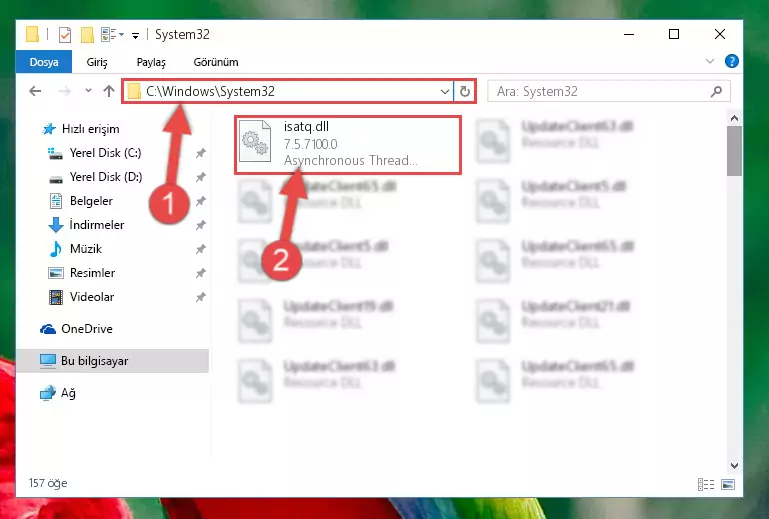Click the pin icon next to Belgeler

click(x=200, y=201)
